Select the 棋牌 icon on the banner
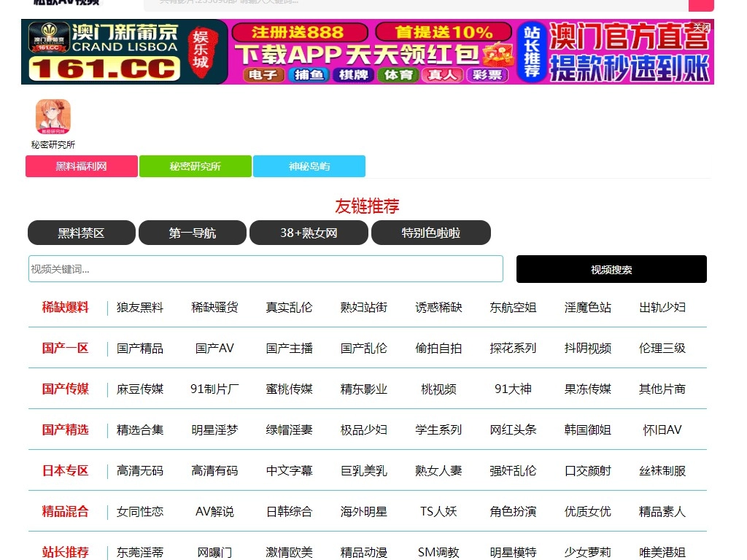This screenshot has height=560, width=747. (352, 75)
